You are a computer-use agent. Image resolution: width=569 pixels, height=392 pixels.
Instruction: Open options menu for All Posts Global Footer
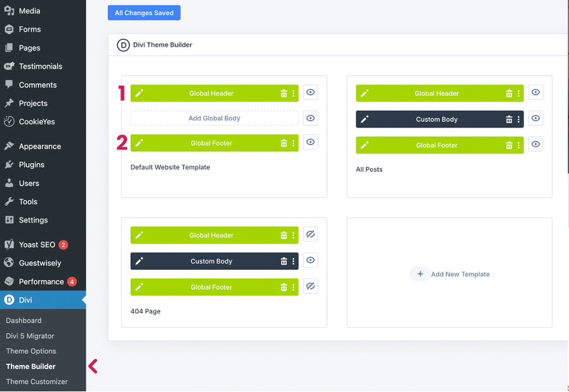[519, 146]
